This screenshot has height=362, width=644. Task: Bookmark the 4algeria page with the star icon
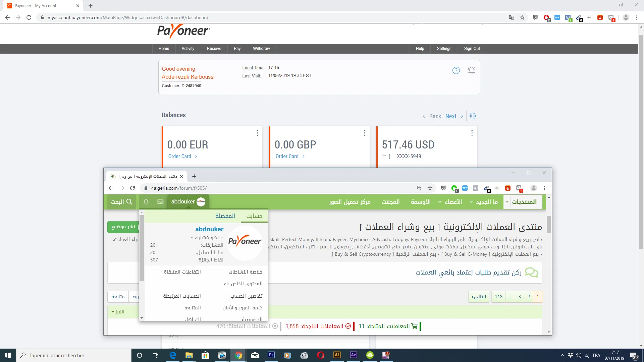pyautogui.click(x=430, y=188)
